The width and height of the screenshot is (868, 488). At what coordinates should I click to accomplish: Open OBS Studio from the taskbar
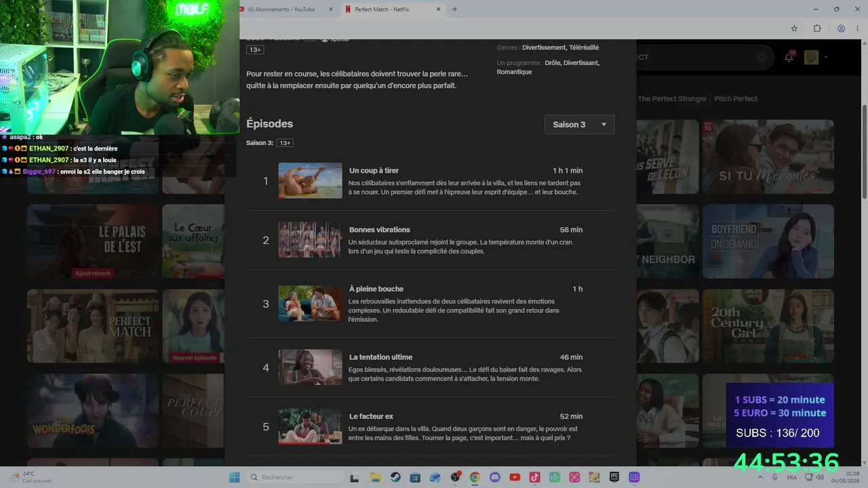[x=455, y=477]
